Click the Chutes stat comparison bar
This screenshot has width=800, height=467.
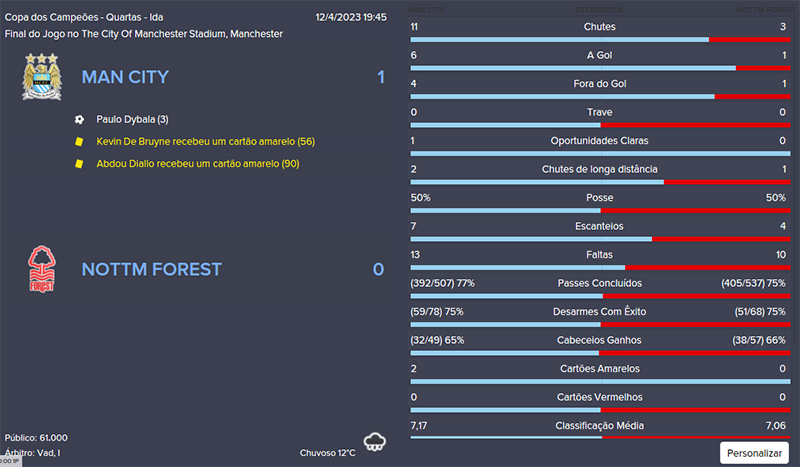point(600,39)
